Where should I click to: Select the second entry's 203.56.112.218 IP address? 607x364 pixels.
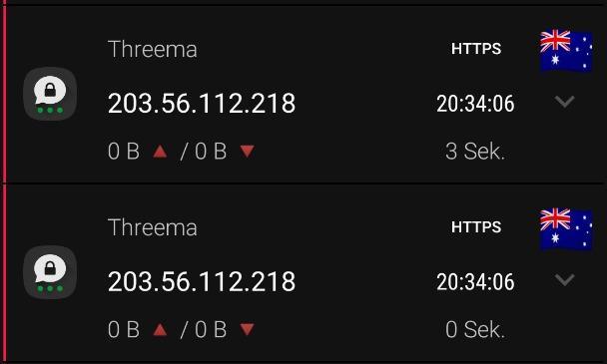pos(202,281)
